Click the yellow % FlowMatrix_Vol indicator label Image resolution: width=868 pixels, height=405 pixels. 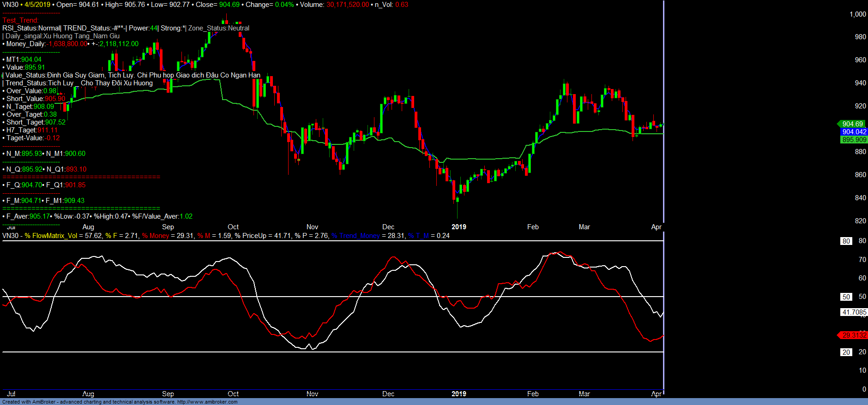pos(51,236)
